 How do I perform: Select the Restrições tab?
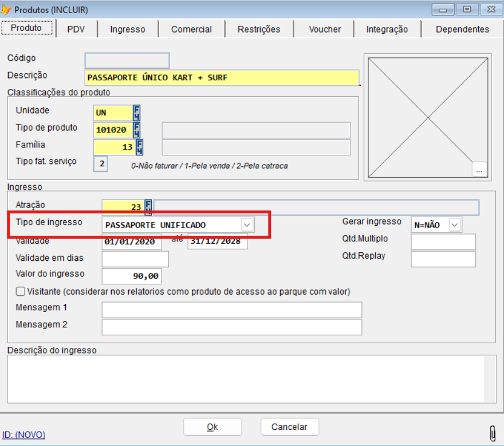[x=259, y=29]
